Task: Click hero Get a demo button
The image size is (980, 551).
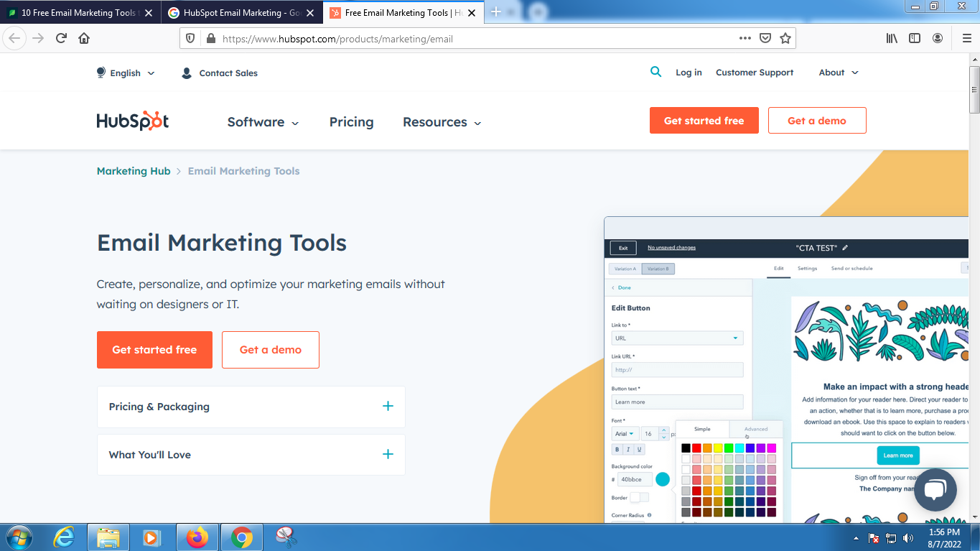Action: (x=271, y=350)
